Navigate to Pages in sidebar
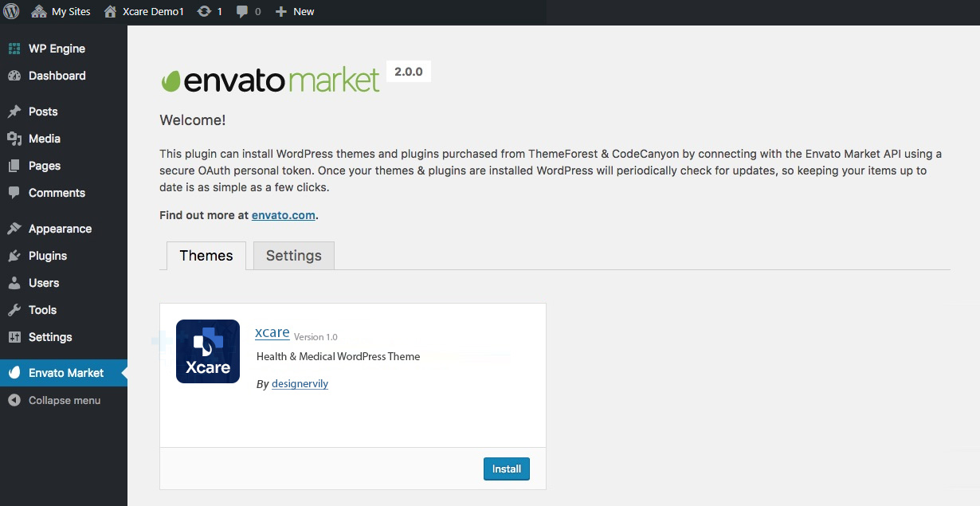The image size is (980, 506). (x=44, y=166)
